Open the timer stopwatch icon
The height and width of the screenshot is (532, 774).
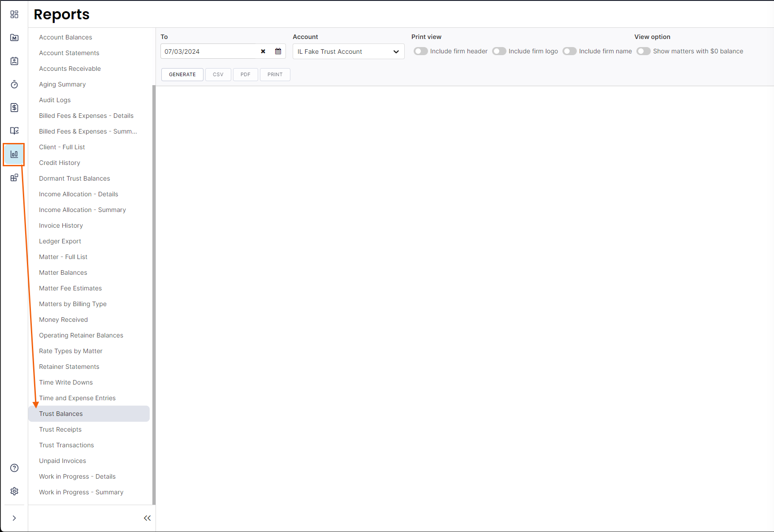pos(14,84)
